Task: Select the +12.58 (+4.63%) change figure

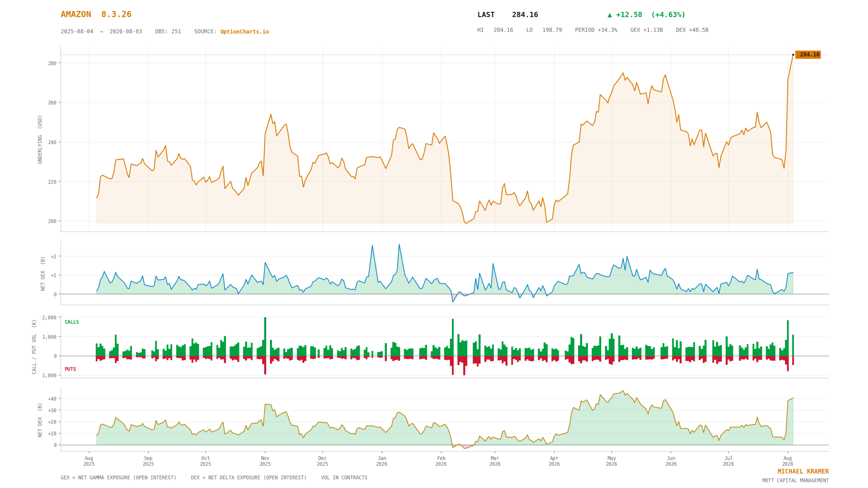Action: [x=646, y=15]
